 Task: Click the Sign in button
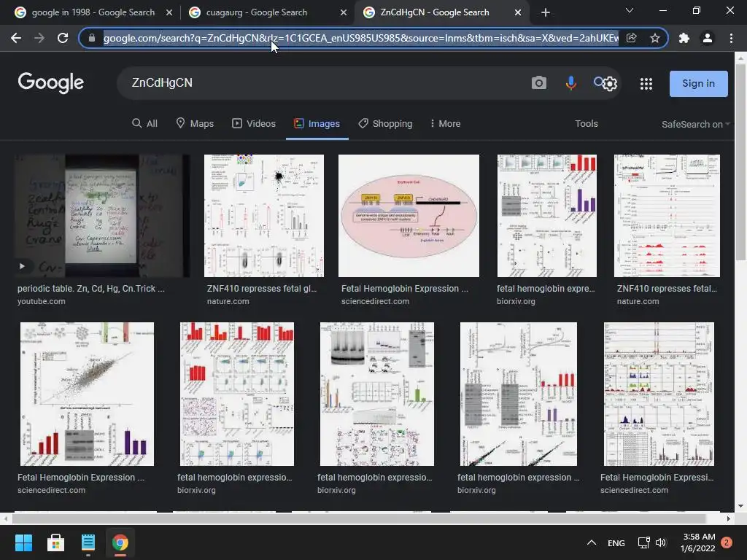pyautogui.click(x=698, y=83)
